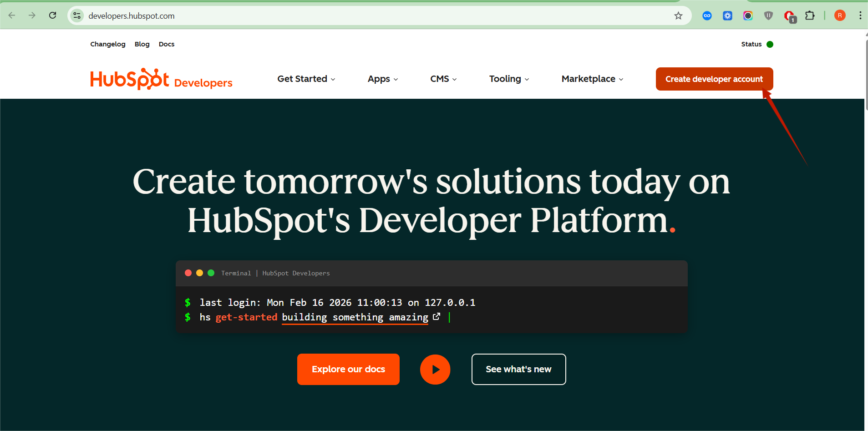The width and height of the screenshot is (868, 431).
Task: Click the HubSpot Developers logo
Action: [x=161, y=79]
